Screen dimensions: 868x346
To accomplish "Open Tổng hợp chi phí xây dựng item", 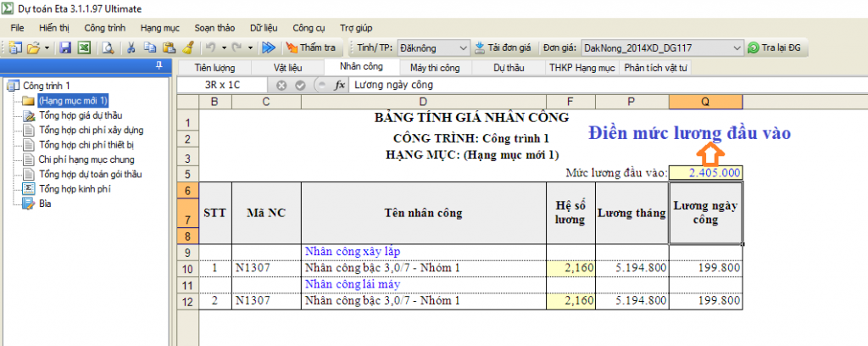I will point(91,130).
